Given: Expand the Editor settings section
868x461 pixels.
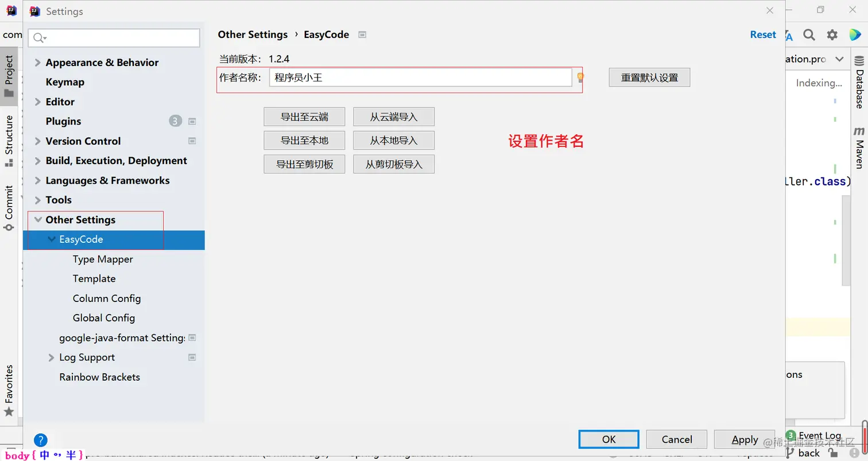Looking at the screenshot, I should click(38, 102).
